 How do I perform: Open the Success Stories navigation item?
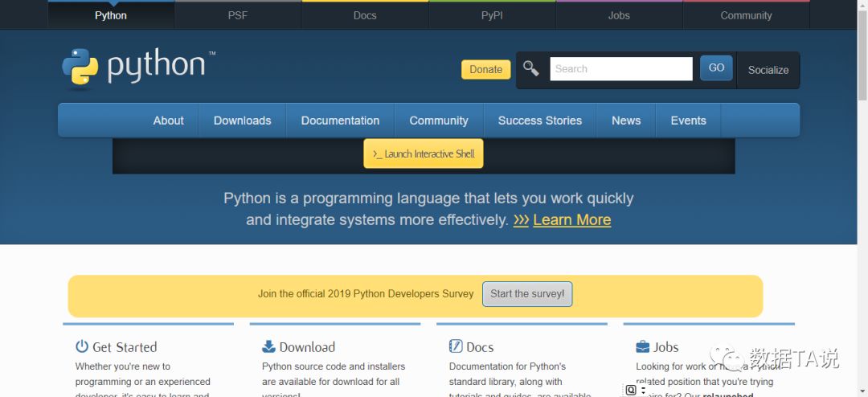click(539, 121)
